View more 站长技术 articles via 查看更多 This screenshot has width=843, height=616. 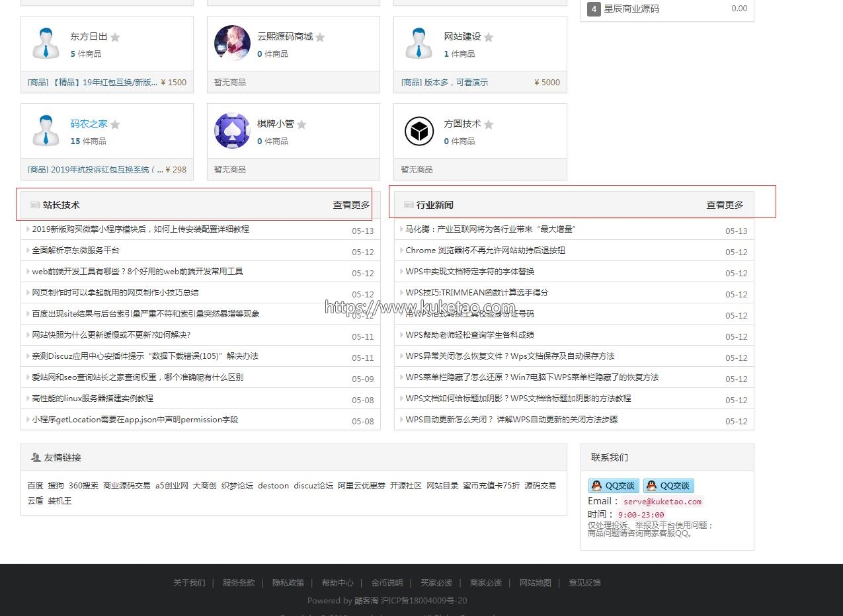pos(351,205)
